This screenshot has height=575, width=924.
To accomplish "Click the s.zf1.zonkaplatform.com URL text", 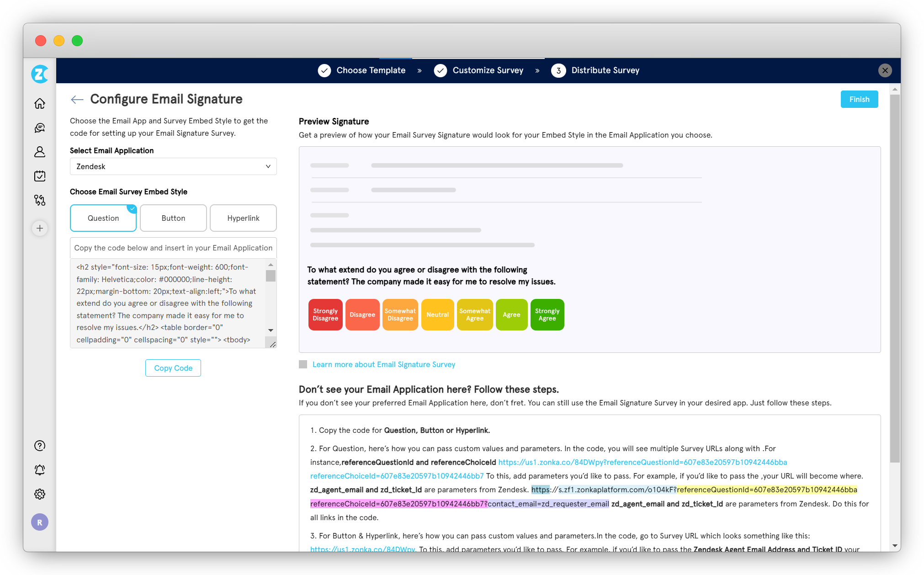I will (x=617, y=490).
